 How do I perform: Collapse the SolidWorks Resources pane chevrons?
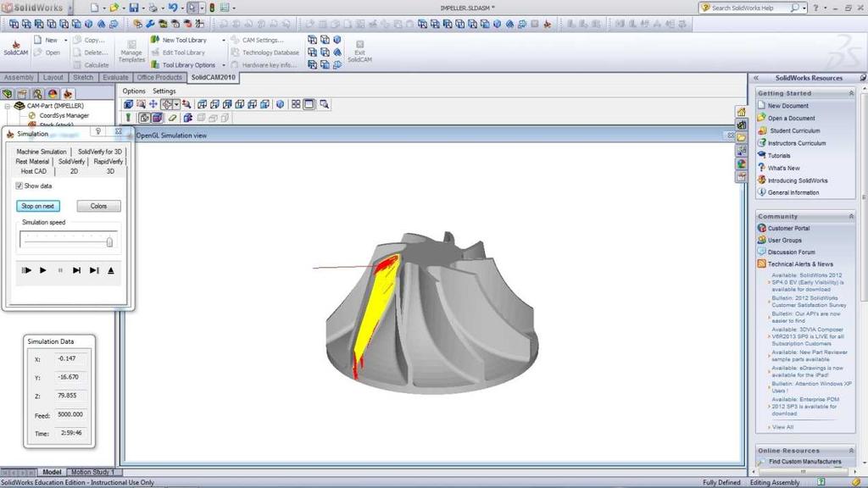[x=755, y=78]
